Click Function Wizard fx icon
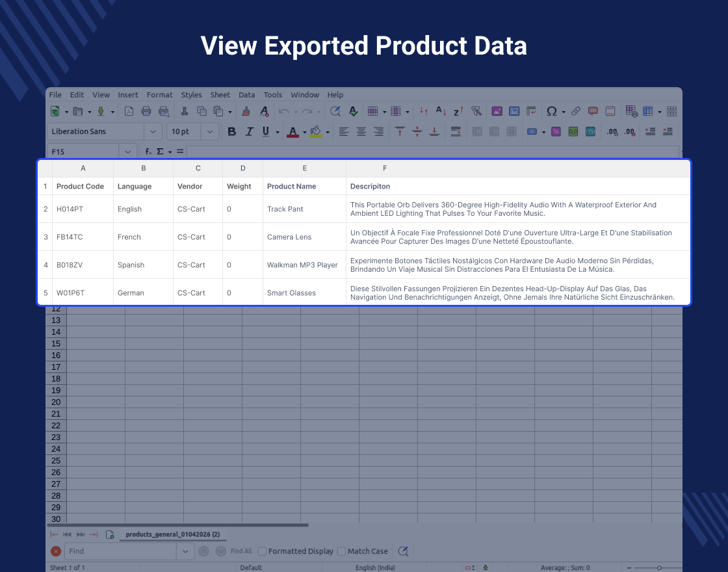Screen dimensions: 728x572 click(x=148, y=151)
